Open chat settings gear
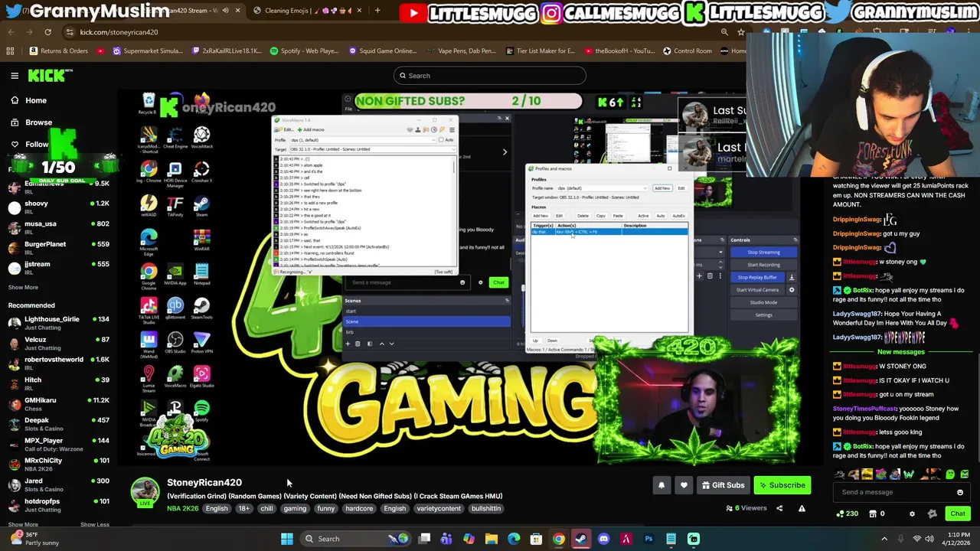Viewport: 980px width, 551px height. tap(912, 514)
